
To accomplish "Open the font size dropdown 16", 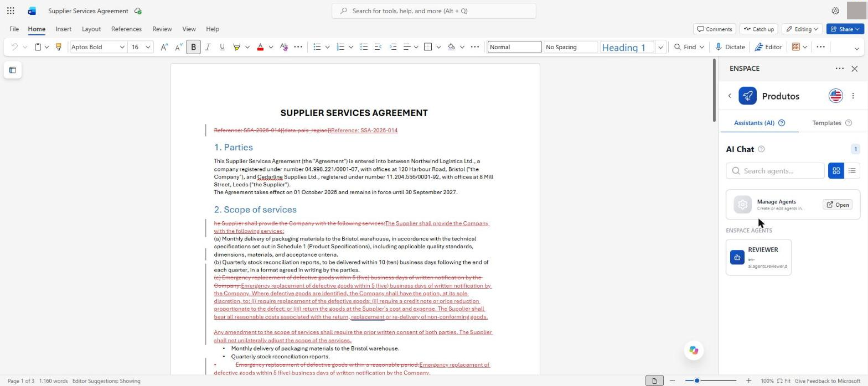I will click(148, 47).
